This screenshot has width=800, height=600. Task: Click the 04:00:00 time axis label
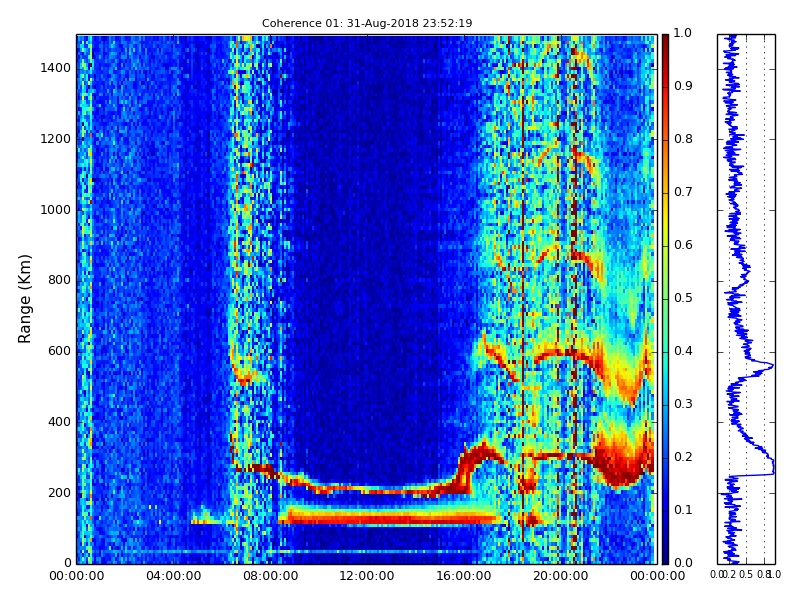173,576
